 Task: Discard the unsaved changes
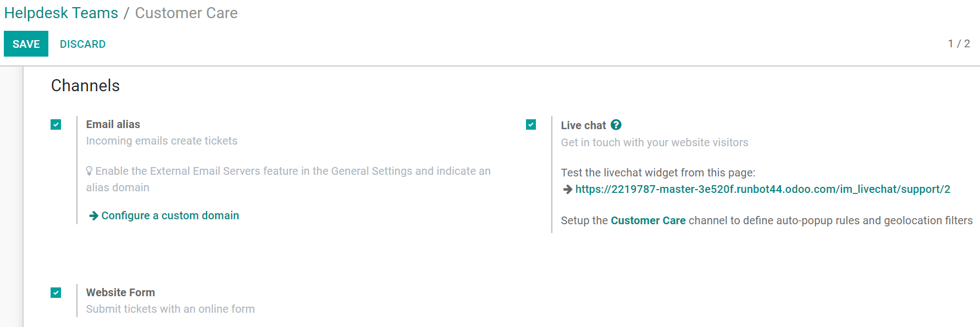(82, 43)
